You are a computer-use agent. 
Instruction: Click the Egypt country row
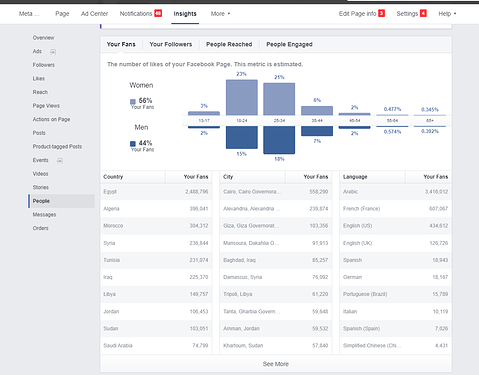[156, 192]
